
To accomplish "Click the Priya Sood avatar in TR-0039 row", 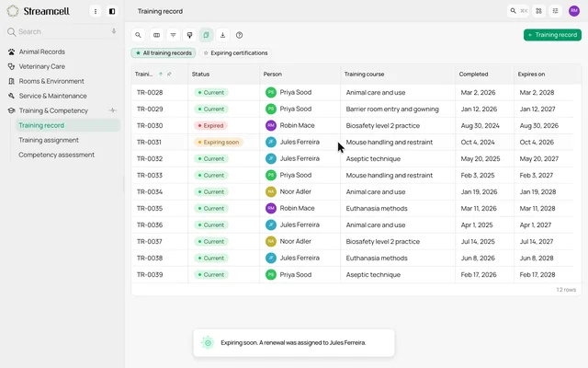I will (271, 274).
